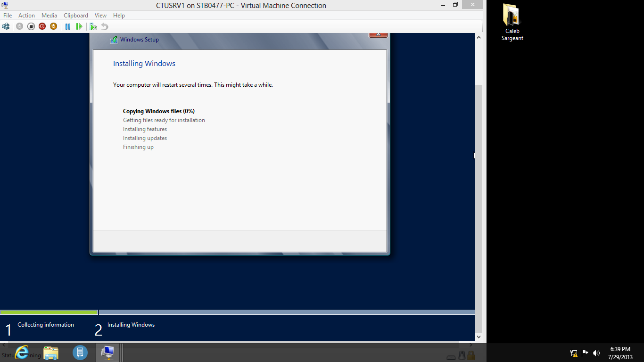The height and width of the screenshot is (362, 644).
Task: Open the Action menu
Action: coord(26,16)
